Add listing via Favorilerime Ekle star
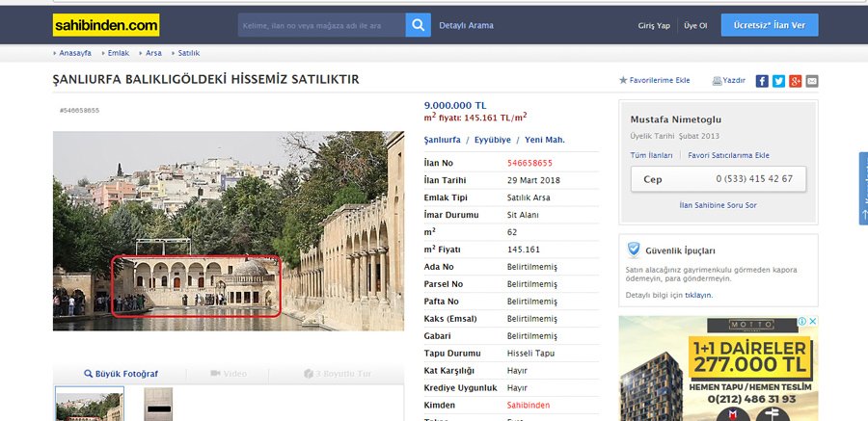 (623, 81)
